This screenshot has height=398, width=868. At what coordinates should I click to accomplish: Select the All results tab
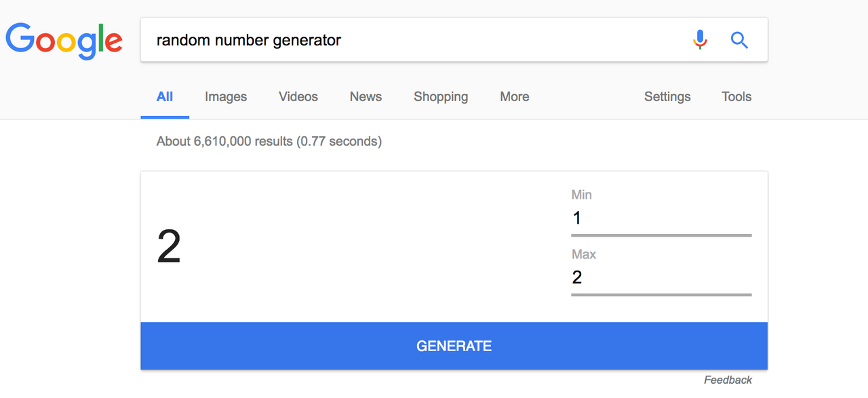[165, 97]
